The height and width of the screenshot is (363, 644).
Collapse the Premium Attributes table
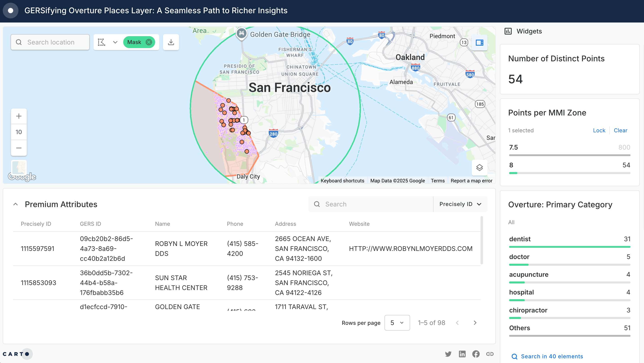(16, 204)
